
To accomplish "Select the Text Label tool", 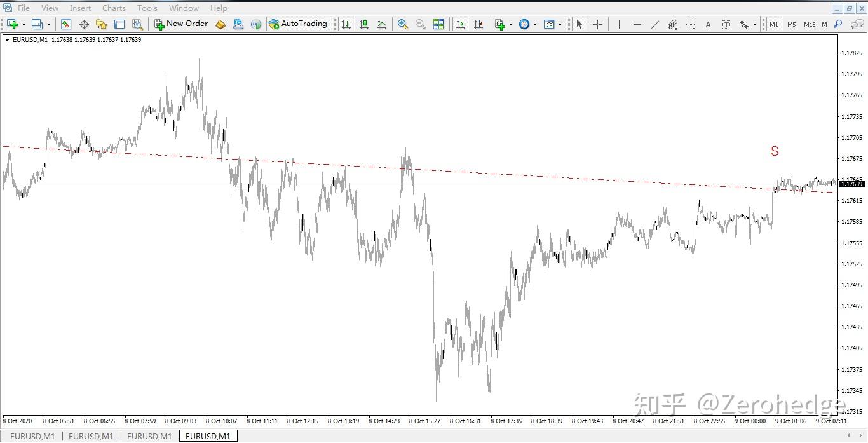I will click(726, 24).
